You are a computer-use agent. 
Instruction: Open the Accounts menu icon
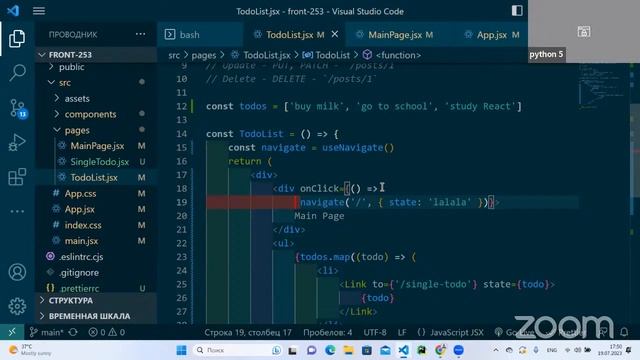[x=17, y=272]
